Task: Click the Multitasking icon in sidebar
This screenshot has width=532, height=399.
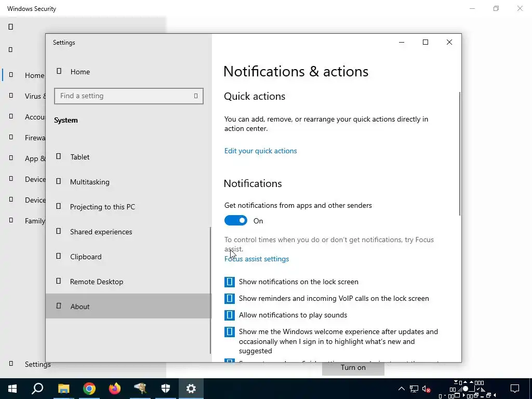Action: pos(58,181)
